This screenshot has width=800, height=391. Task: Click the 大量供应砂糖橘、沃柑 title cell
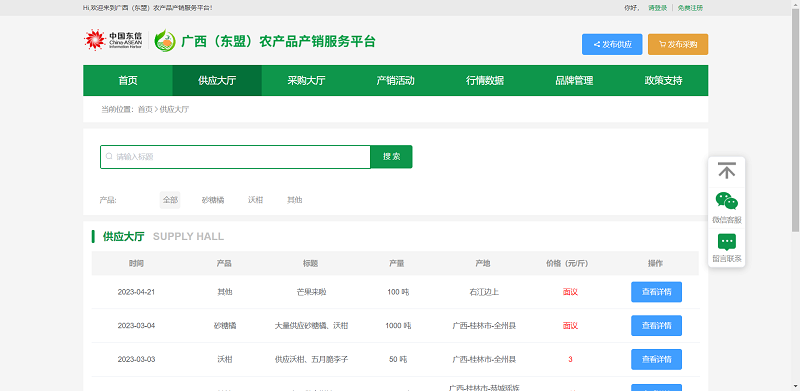pos(311,326)
